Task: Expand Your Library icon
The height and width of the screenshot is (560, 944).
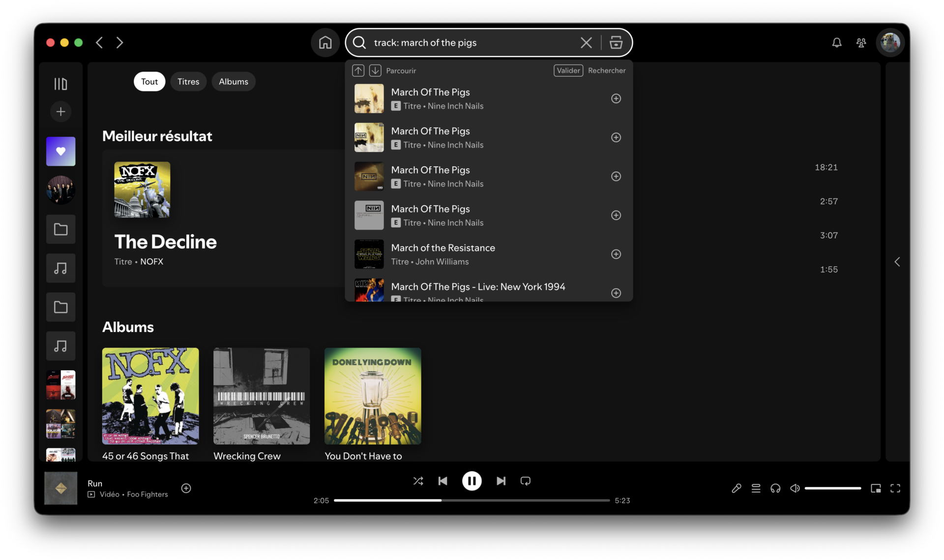Action: (x=60, y=84)
